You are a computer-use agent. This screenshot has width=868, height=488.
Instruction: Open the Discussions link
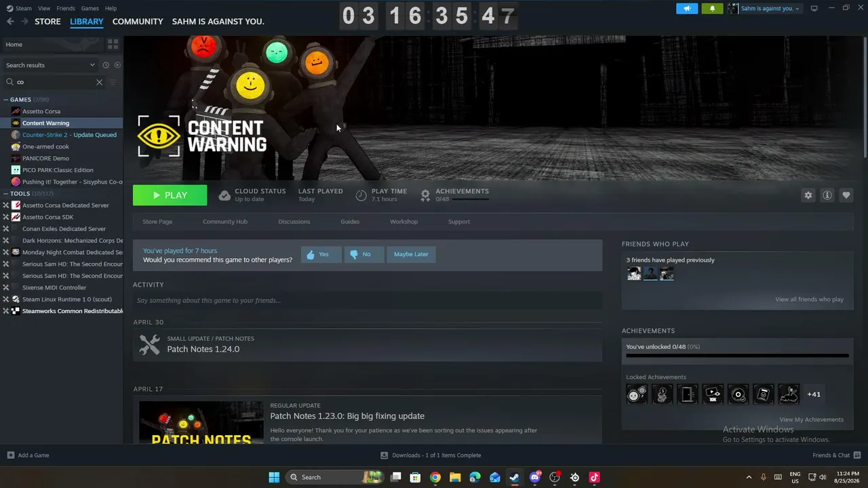pos(294,222)
